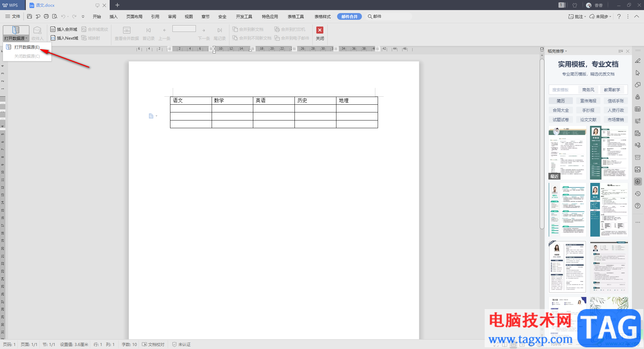Add a new tab with plus button

[x=117, y=5]
